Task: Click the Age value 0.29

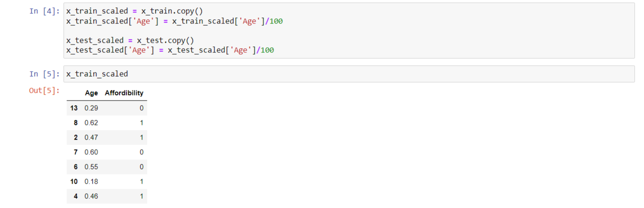Action: coord(91,108)
